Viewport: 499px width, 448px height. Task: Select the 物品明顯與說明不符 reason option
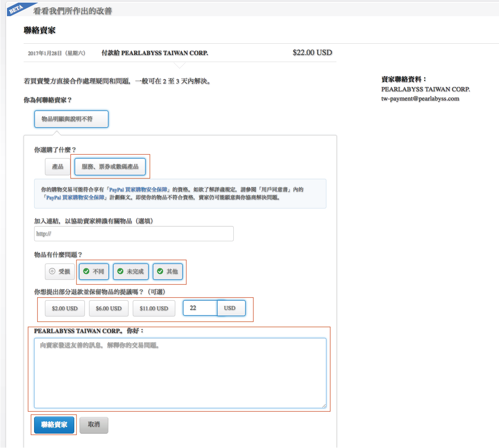(71, 119)
